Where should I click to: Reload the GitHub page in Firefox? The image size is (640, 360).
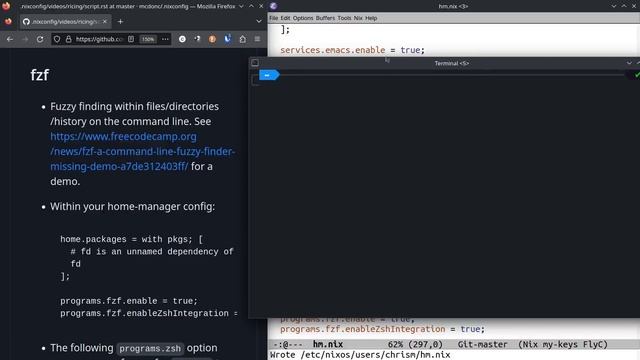pos(40,39)
